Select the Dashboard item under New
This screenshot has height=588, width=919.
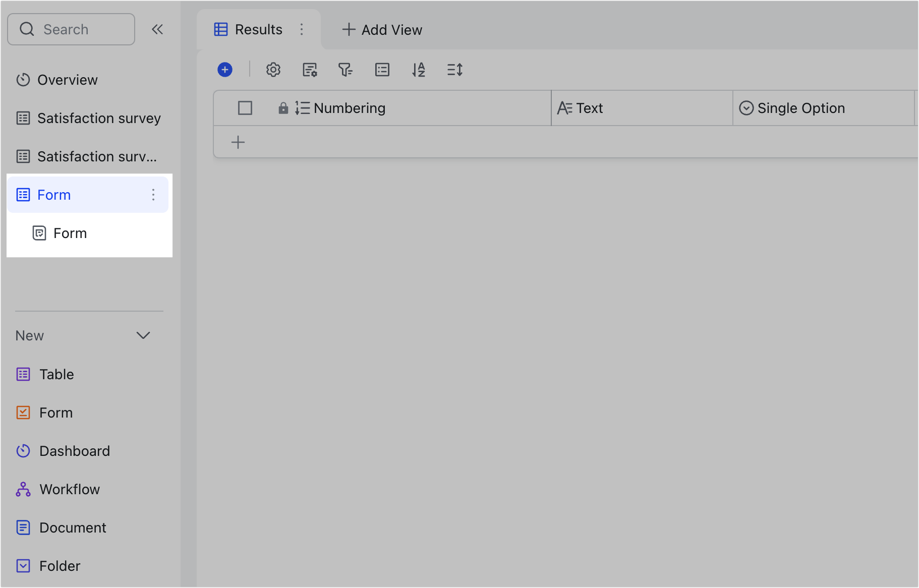(75, 451)
